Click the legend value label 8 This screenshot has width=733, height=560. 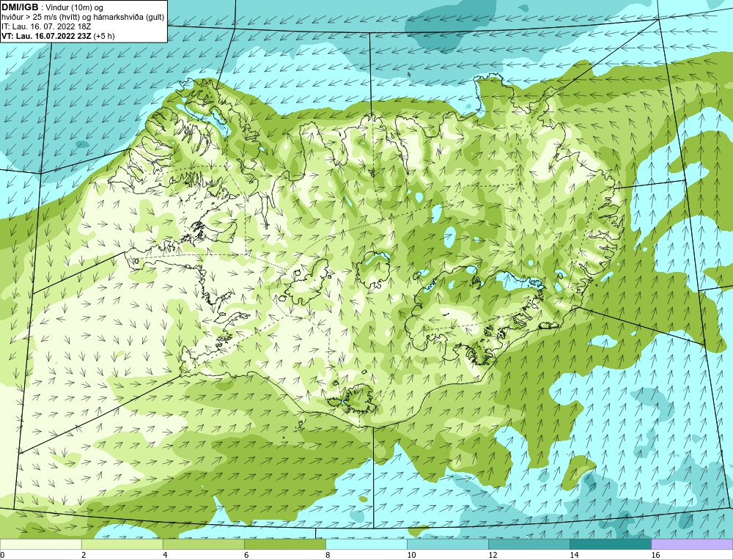pyautogui.click(x=328, y=555)
